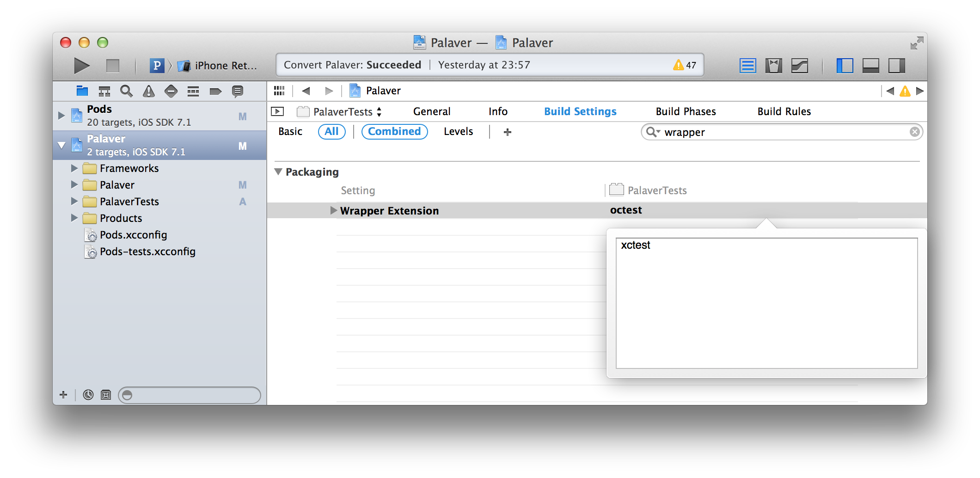Viewport: 980px width, 478px height.
Task: Select the Levels settings view
Action: 458,132
